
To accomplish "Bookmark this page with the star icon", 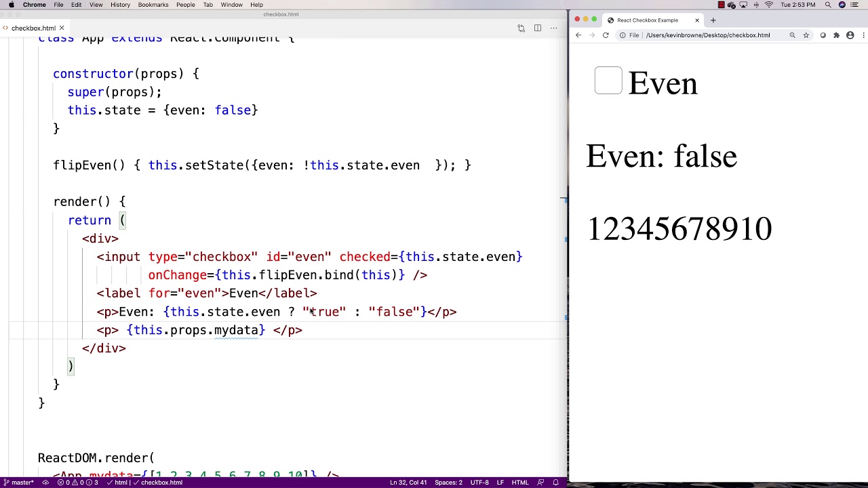I will click(x=806, y=35).
